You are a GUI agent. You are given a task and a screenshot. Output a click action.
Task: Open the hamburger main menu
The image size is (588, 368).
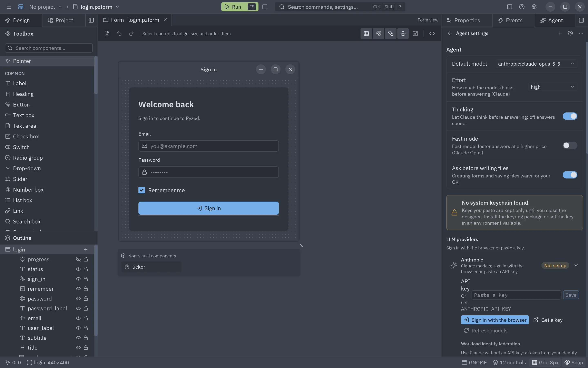click(x=9, y=7)
